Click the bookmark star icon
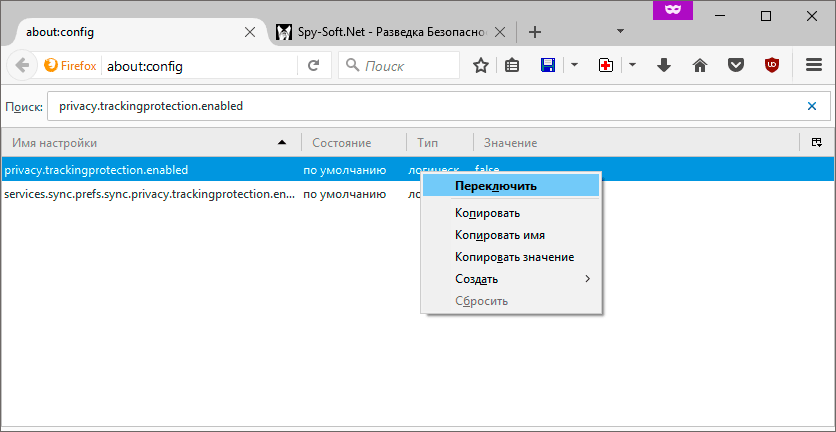Image resolution: width=836 pixels, height=432 pixels. pyautogui.click(x=481, y=66)
